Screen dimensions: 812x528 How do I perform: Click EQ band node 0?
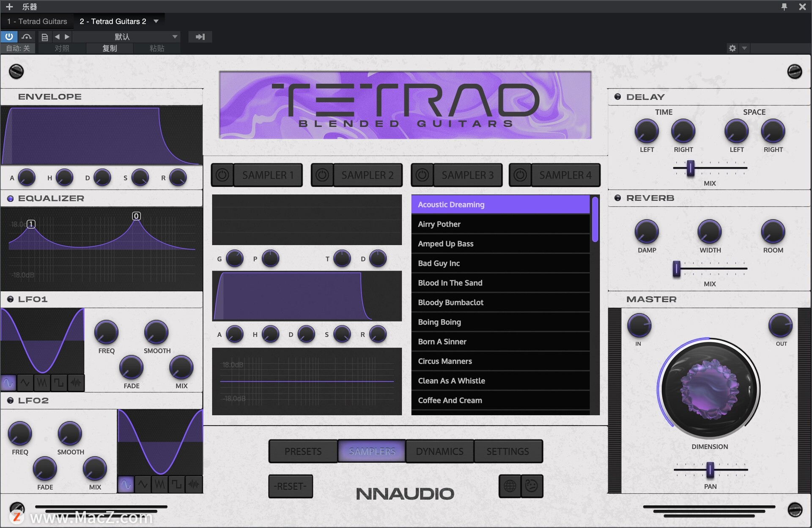click(136, 216)
